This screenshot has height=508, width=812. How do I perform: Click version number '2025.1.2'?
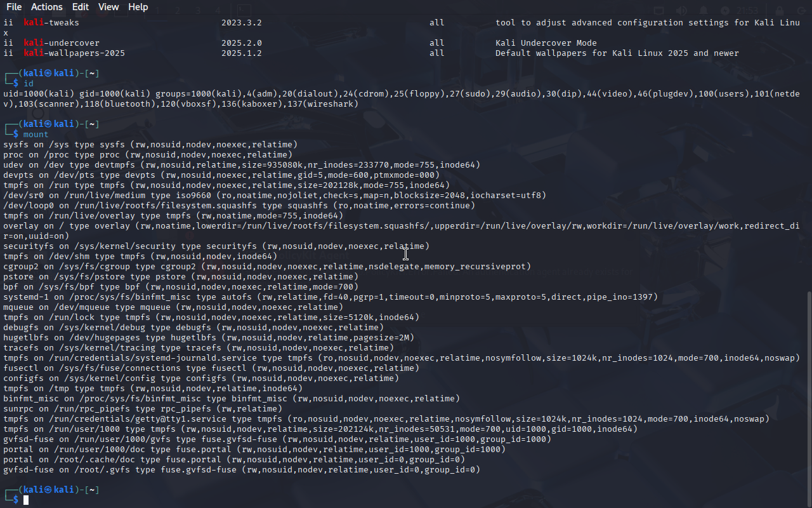click(x=242, y=53)
